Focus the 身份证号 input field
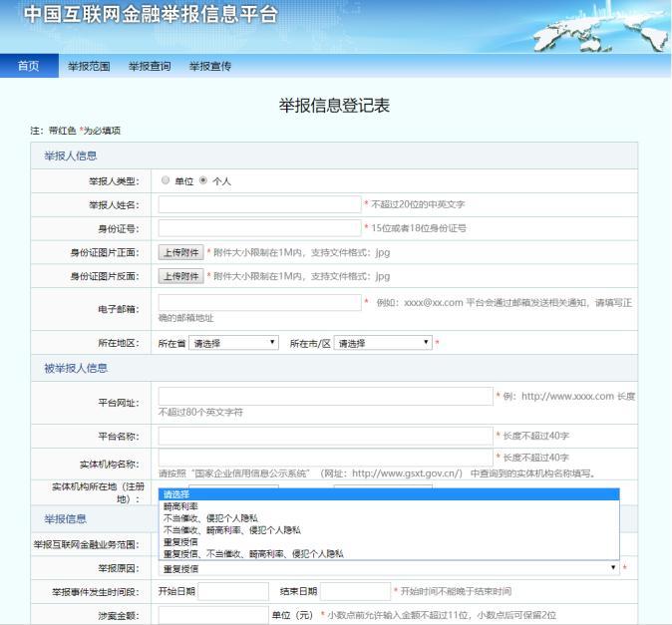The image size is (672, 625). 259,228
